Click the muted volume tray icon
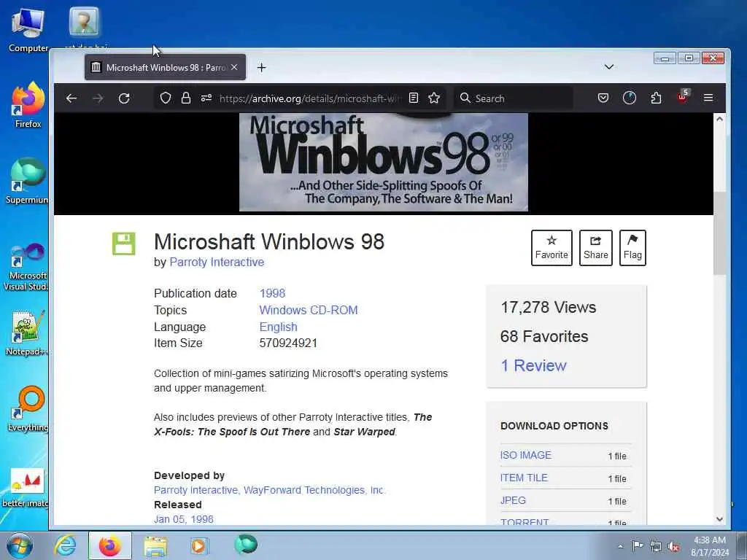Image resolution: width=747 pixels, height=560 pixels. point(673,546)
